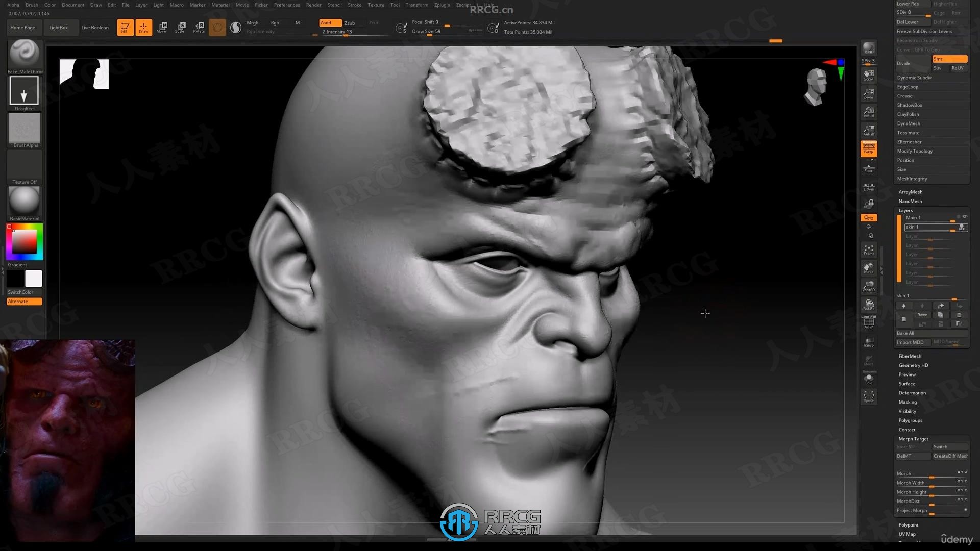Click the Divide button
Viewport: 980px width, 551px height.
pos(913,63)
